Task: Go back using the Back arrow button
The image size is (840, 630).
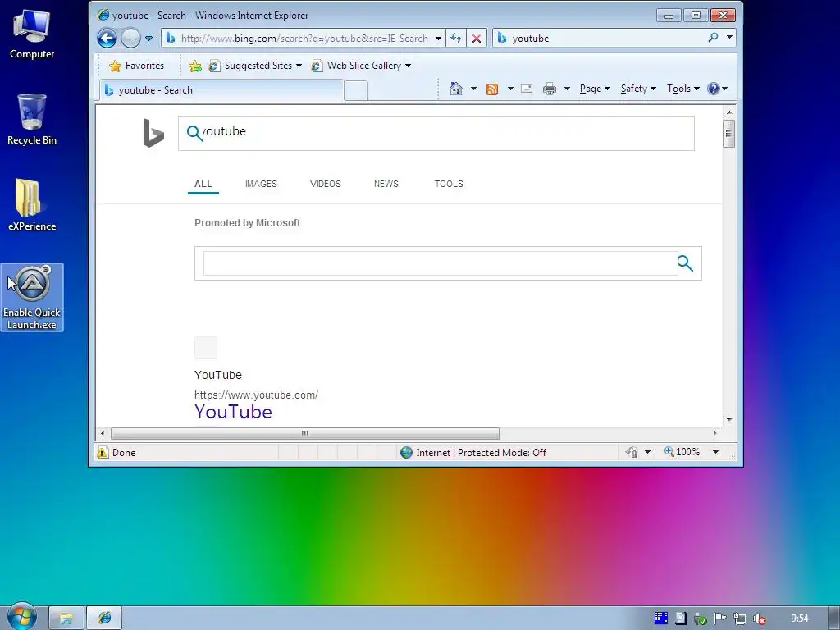Action: [107, 38]
